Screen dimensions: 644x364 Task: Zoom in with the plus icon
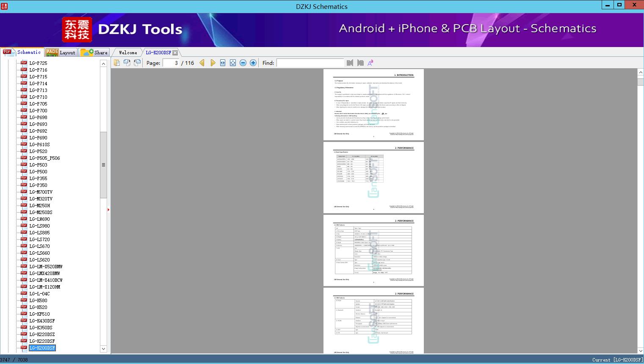coord(253,63)
